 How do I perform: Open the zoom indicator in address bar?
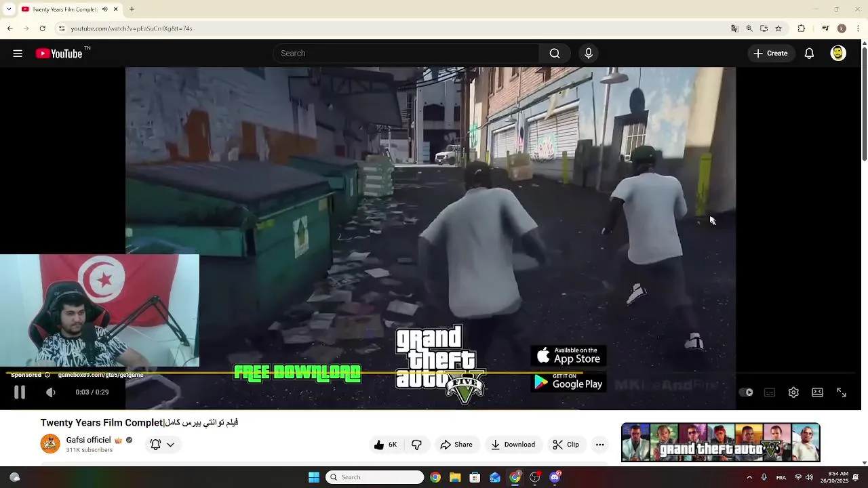pyautogui.click(x=749, y=28)
